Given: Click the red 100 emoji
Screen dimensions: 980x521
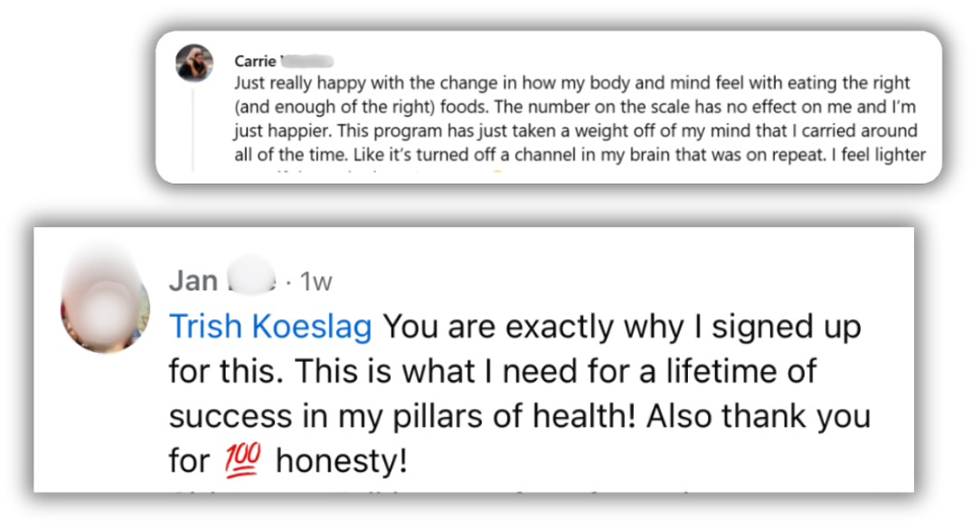Looking at the screenshot, I should [x=242, y=460].
